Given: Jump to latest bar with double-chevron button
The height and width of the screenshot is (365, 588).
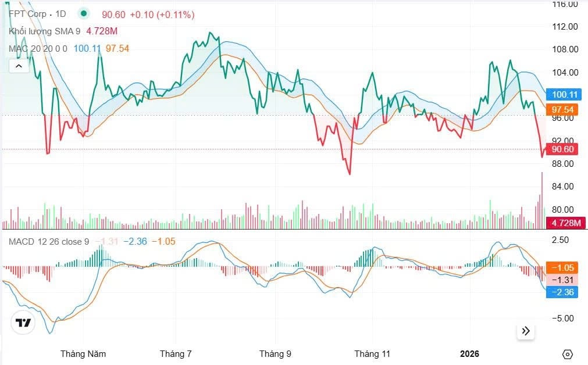Looking at the screenshot, I should [526, 331].
